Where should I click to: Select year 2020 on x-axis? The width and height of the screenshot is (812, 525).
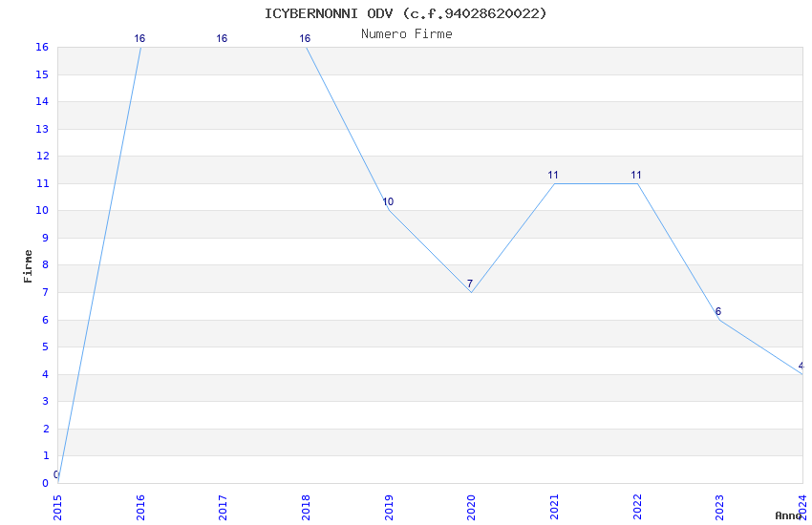click(x=471, y=508)
